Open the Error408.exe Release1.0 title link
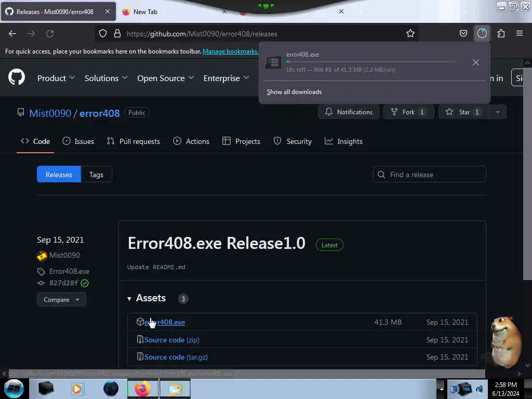This screenshot has width=532, height=399. 217,243
